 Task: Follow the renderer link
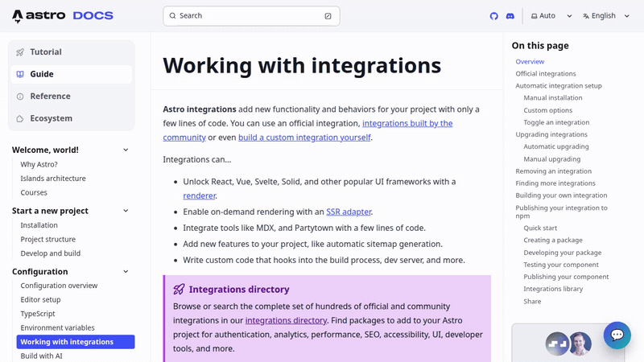point(199,195)
